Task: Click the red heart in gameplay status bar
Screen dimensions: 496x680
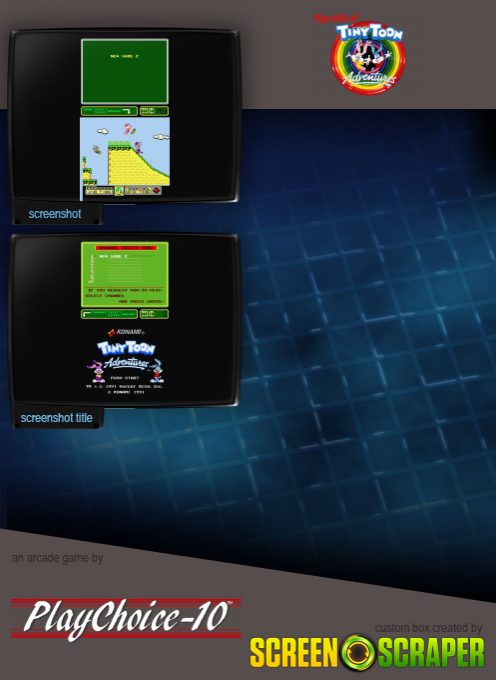Action: point(157,190)
